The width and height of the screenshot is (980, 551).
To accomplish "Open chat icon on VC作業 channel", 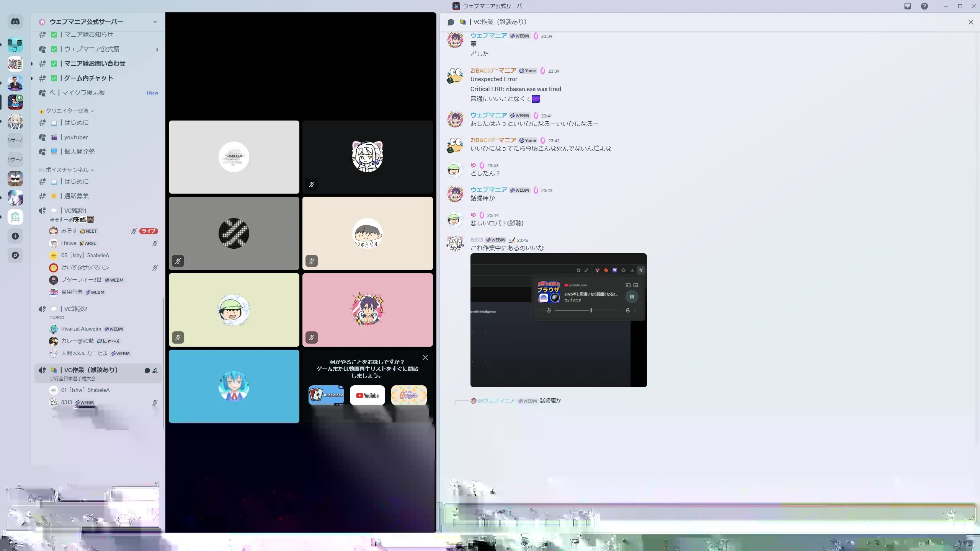I will point(147,370).
